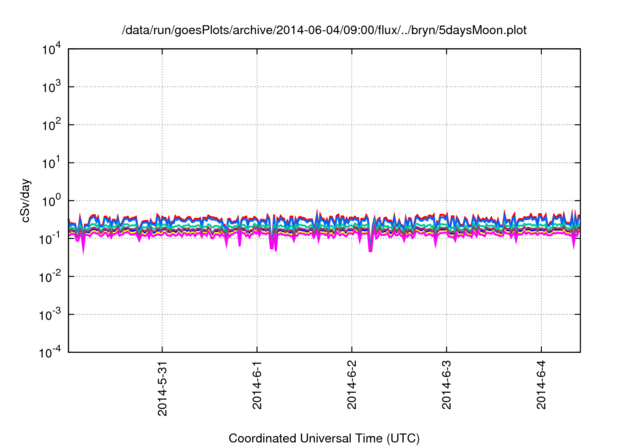The width and height of the screenshot is (640, 448).
Task: Select the 2014-6-1 date label
Action: click(x=257, y=384)
